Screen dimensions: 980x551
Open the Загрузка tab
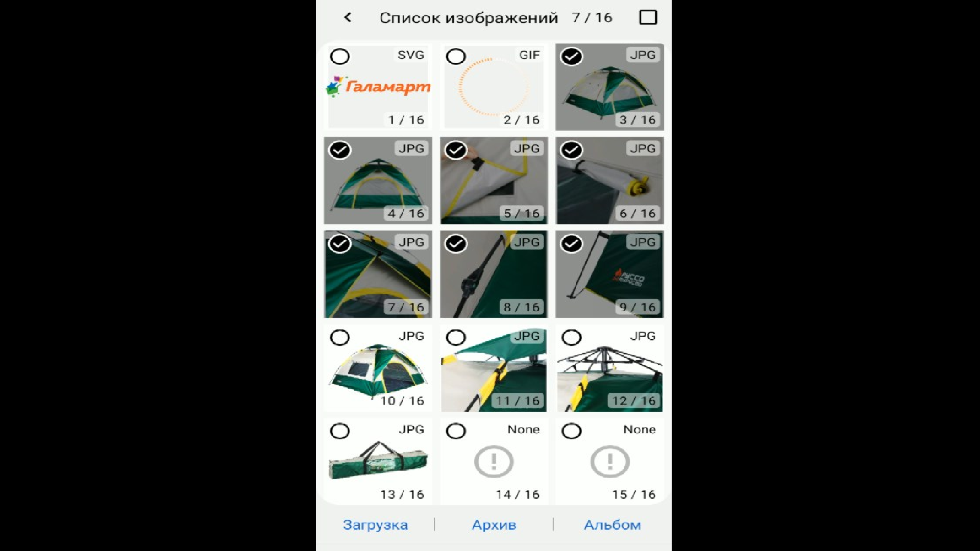click(x=375, y=525)
